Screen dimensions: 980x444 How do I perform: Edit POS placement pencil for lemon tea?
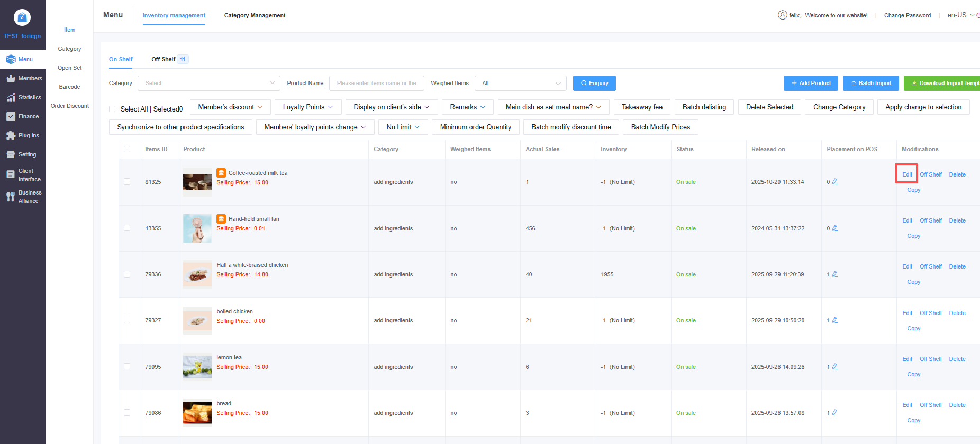point(835,367)
